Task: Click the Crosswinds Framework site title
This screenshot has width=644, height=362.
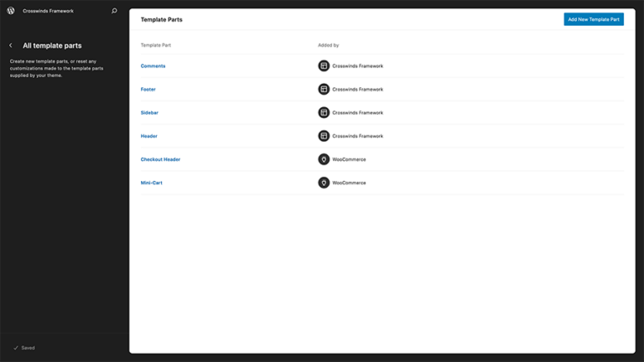Action: coord(48,11)
